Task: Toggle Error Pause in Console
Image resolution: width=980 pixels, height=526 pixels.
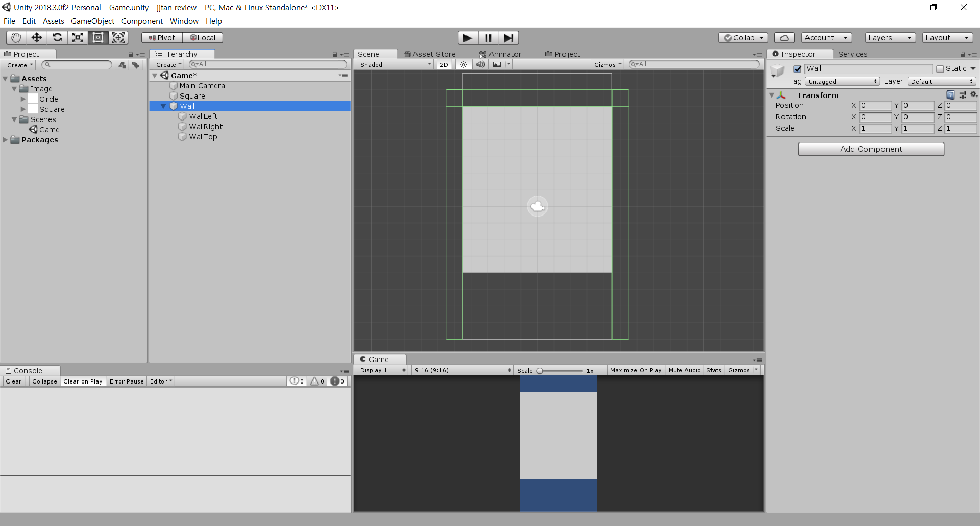Action: point(127,381)
